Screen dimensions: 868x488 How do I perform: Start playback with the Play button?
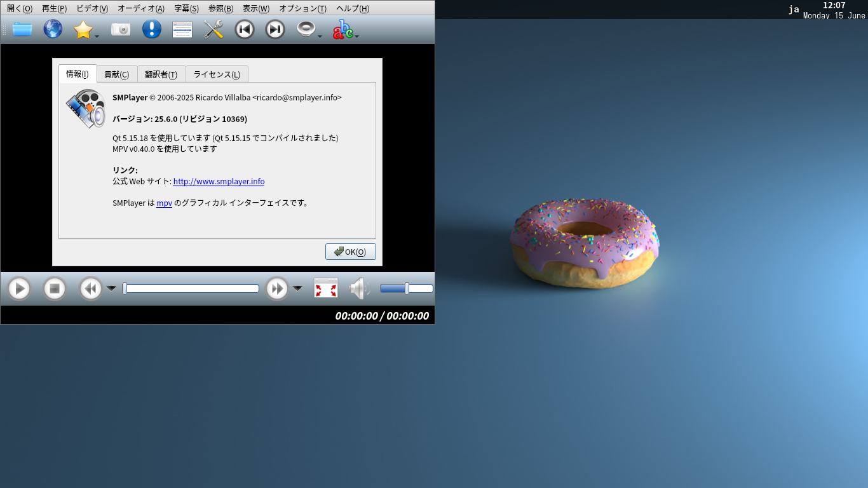click(x=20, y=289)
